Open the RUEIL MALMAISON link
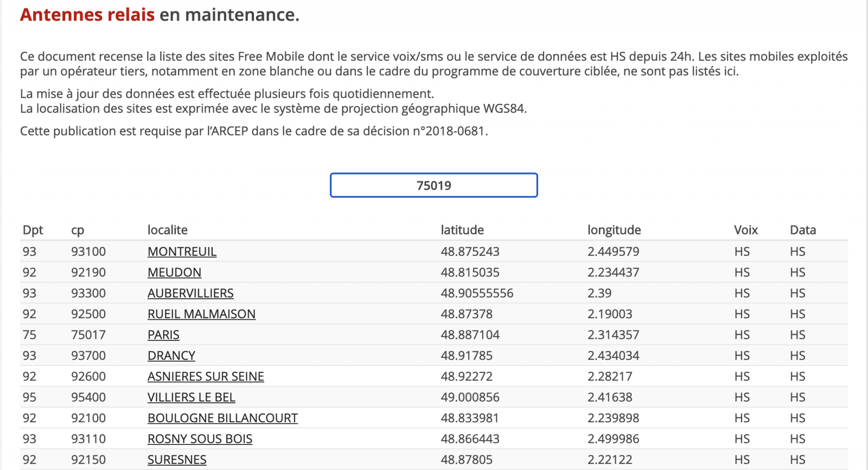Image resolution: width=868 pixels, height=470 pixels. tap(201, 314)
